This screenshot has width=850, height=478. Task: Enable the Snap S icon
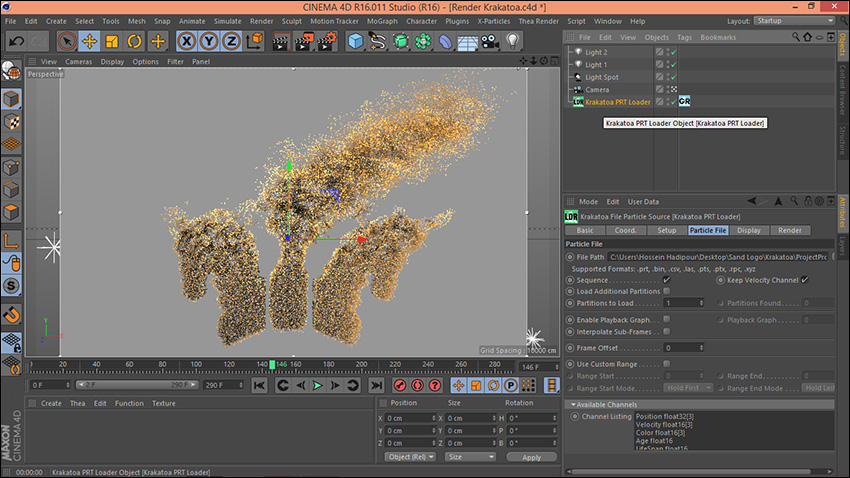click(11, 286)
